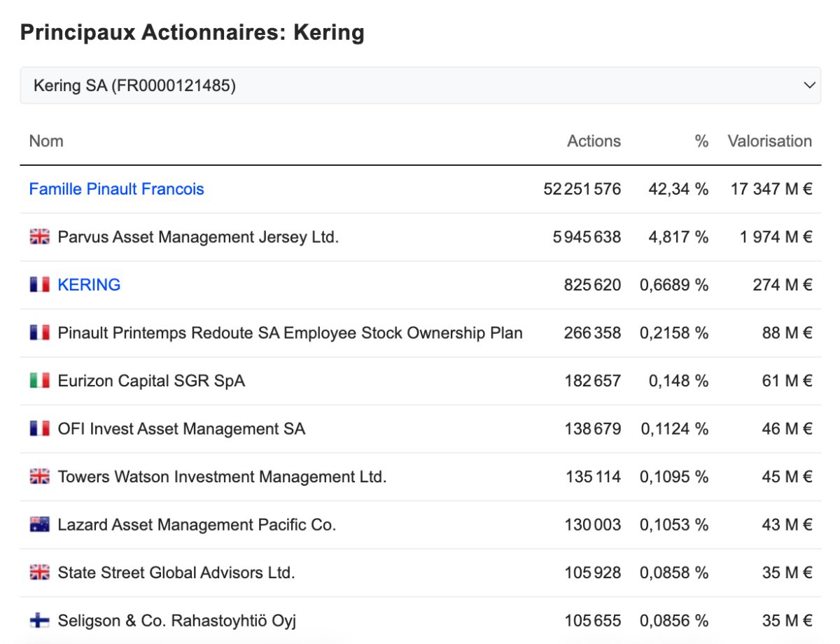This screenshot has width=840, height=644.
Task: Click Finnish flag beside Seligson & Co.
Action: 40,621
